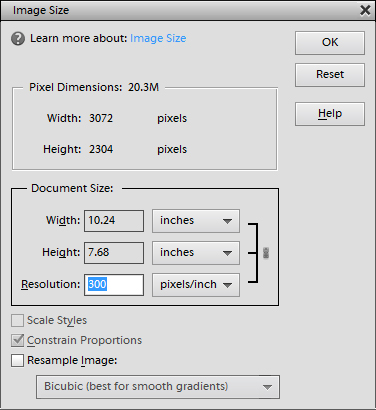The height and width of the screenshot is (410, 376).
Task: Open the pixels/inch resolution units dropdown
Action: coord(196,285)
